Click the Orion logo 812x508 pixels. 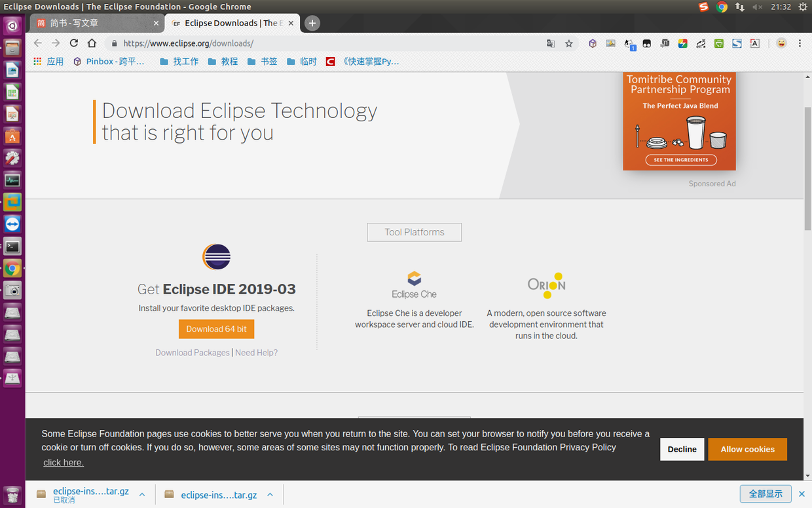[547, 285]
